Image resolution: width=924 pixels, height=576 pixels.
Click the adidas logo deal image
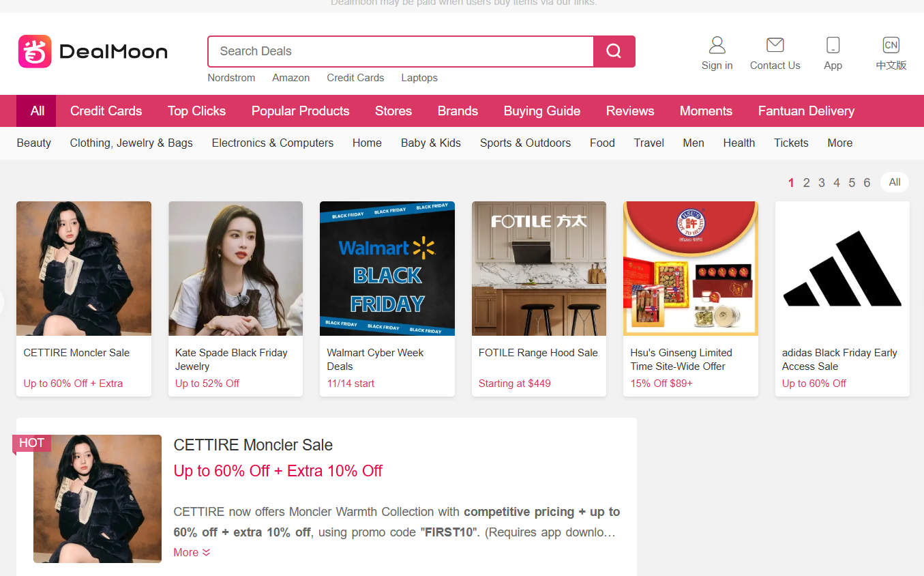[842, 268]
